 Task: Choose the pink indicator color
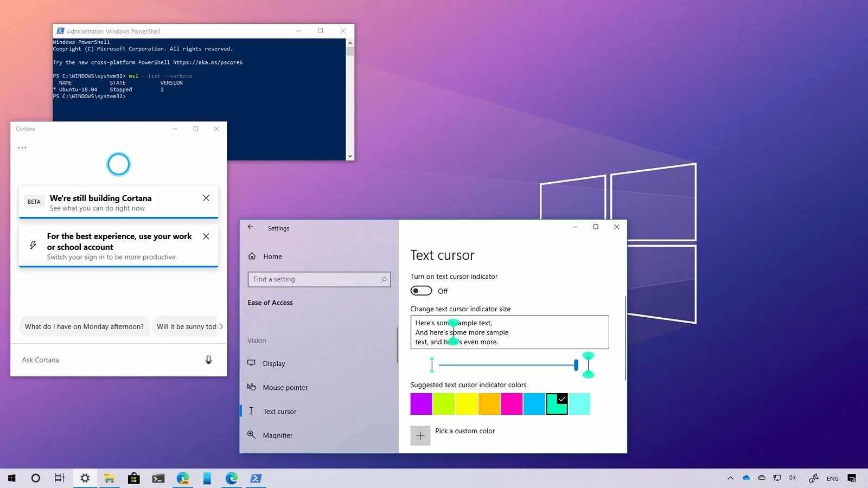click(512, 404)
